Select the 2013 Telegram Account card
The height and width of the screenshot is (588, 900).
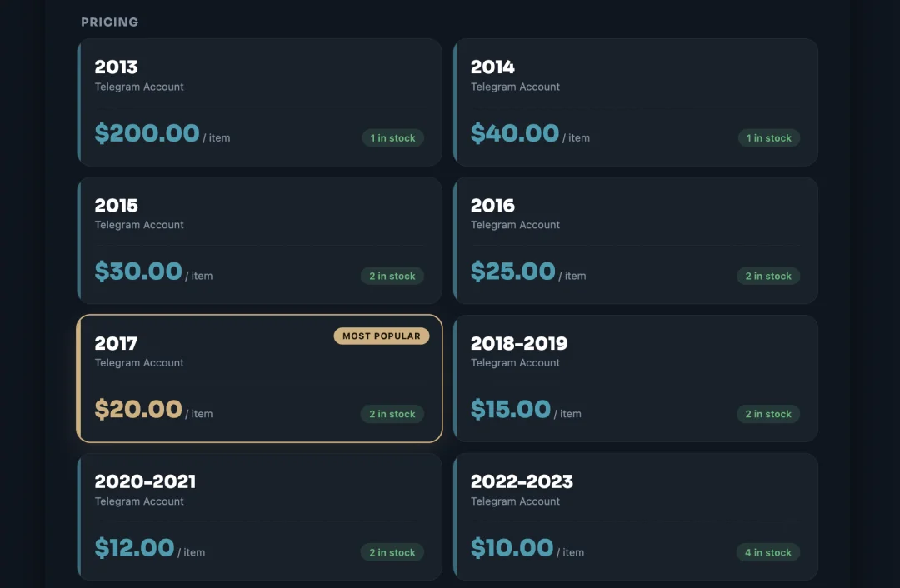pyautogui.click(x=259, y=102)
